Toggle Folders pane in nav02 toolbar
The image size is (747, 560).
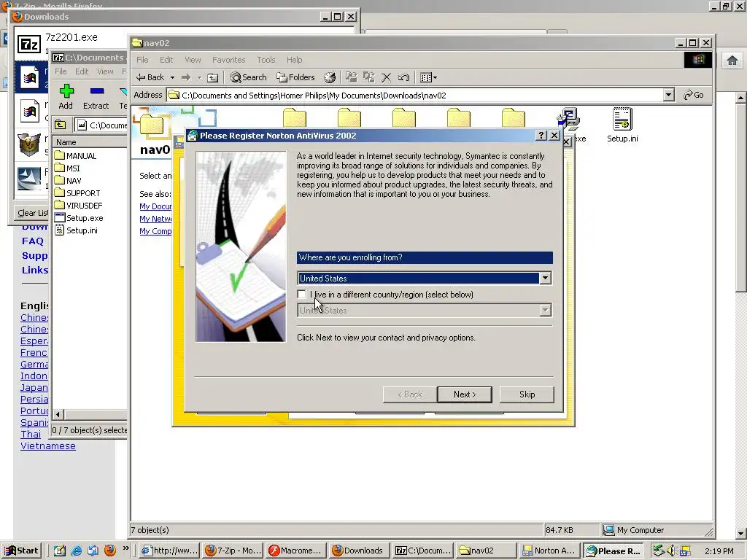click(296, 77)
